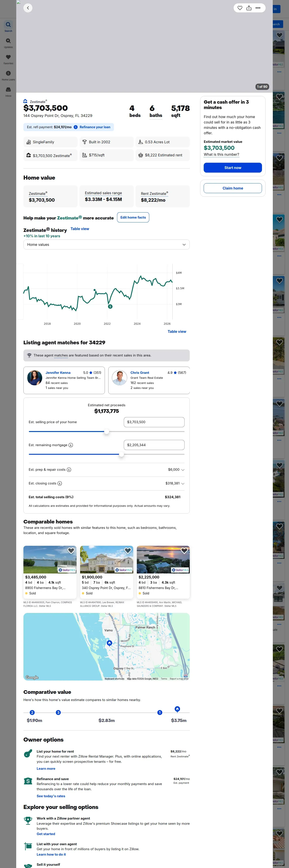Open the Home values dropdown
This screenshot has height=868, width=289.
tap(106, 245)
